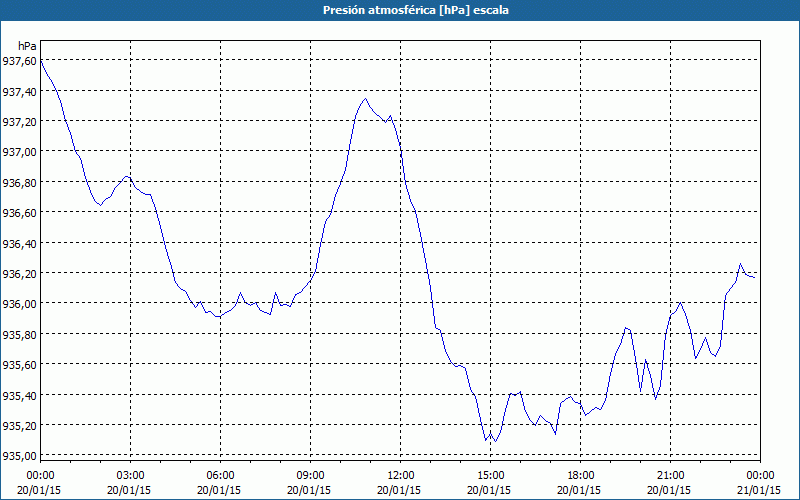Image resolution: width=800 pixels, height=500 pixels.
Task: Select the 935,00 y-axis value
Action: coord(19,456)
